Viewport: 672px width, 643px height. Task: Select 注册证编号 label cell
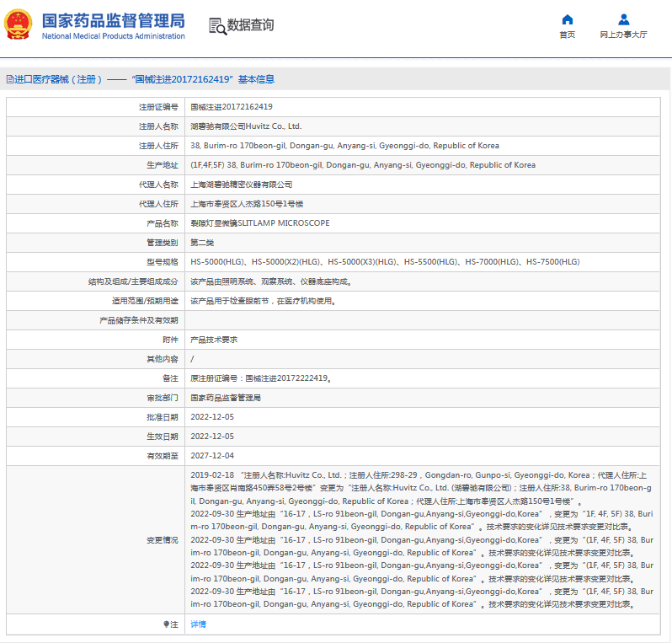[95, 107]
